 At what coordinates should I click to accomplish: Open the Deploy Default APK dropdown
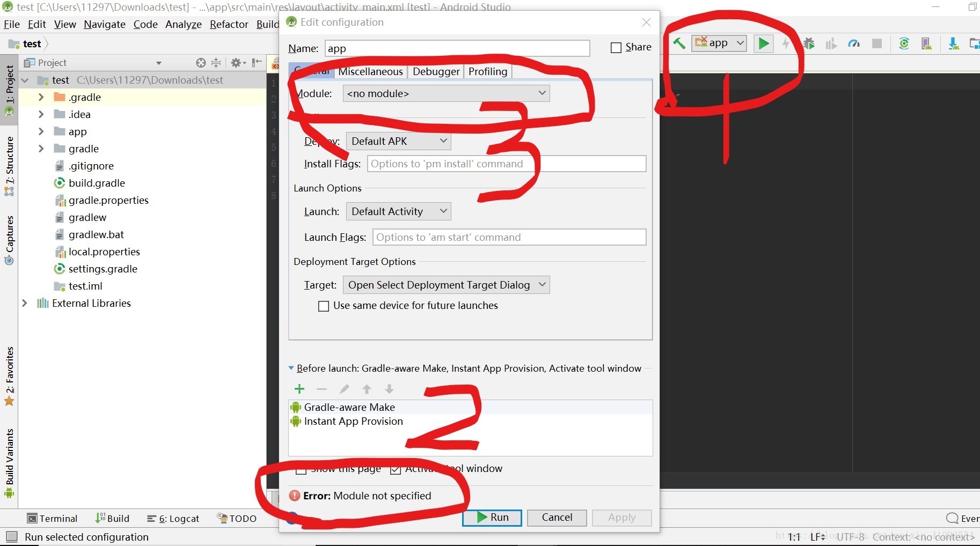pyautogui.click(x=398, y=141)
